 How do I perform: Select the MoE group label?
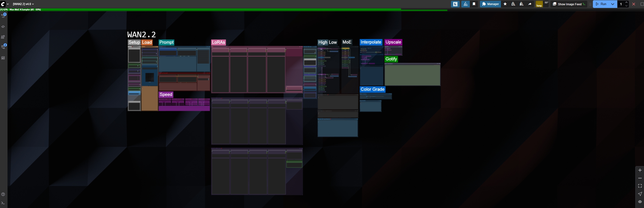coord(347,42)
